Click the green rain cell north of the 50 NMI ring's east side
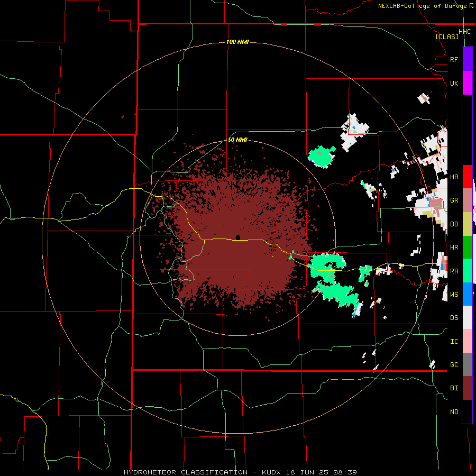Screen dimensions: 476x476 coord(322,157)
